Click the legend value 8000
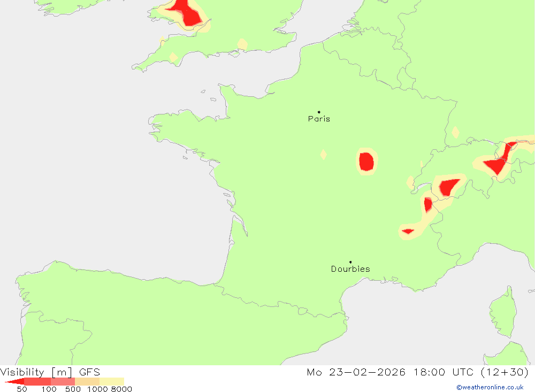Viewport: 535px width, 392px height. click(x=121, y=389)
